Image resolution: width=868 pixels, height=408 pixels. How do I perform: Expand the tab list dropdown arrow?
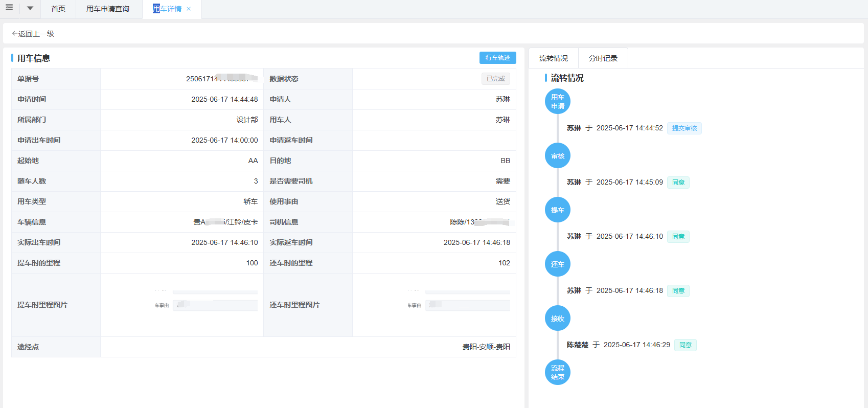[x=30, y=8]
